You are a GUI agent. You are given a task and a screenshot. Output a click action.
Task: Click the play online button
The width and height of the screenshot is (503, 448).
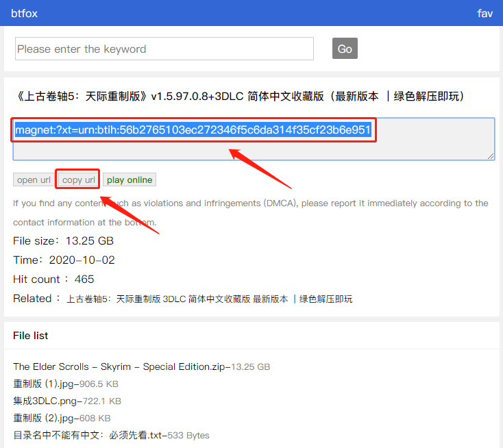point(130,180)
